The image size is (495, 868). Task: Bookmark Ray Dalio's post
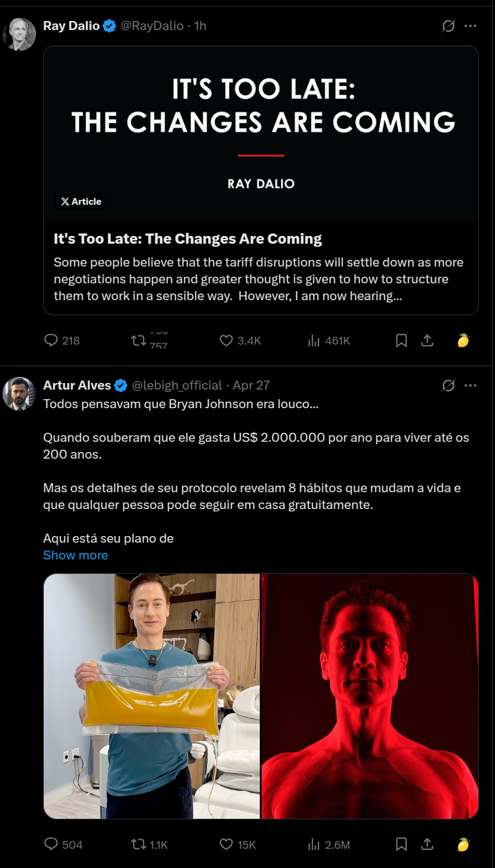401,340
